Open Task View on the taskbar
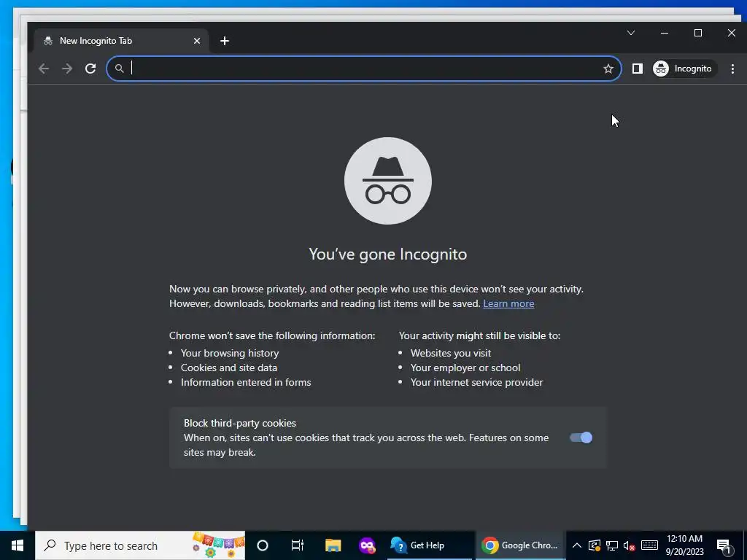Viewport: 747px width, 560px height. (298, 545)
